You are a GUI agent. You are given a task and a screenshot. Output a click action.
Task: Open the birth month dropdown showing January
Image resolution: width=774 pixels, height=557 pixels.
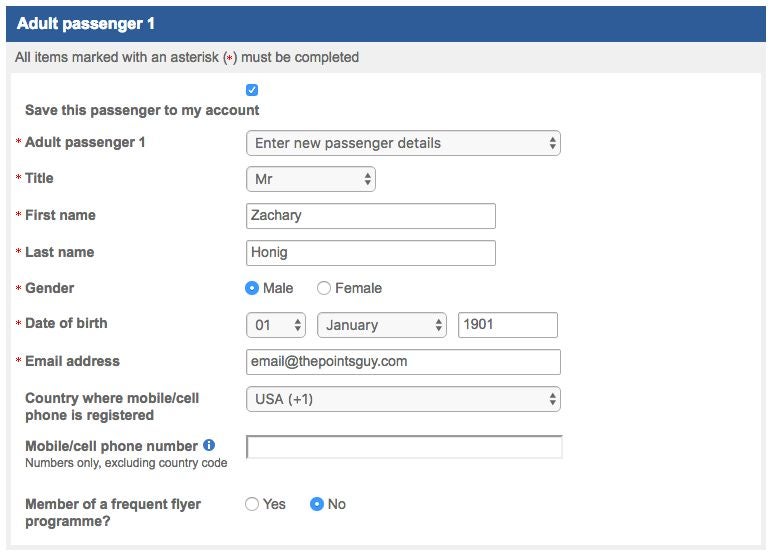(382, 325)
